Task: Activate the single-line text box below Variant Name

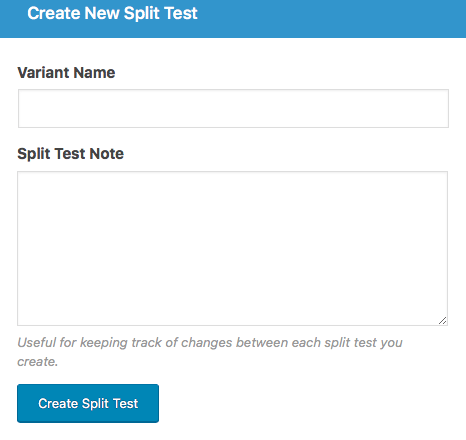Action: pyautogui.click(x=233, y=108)
